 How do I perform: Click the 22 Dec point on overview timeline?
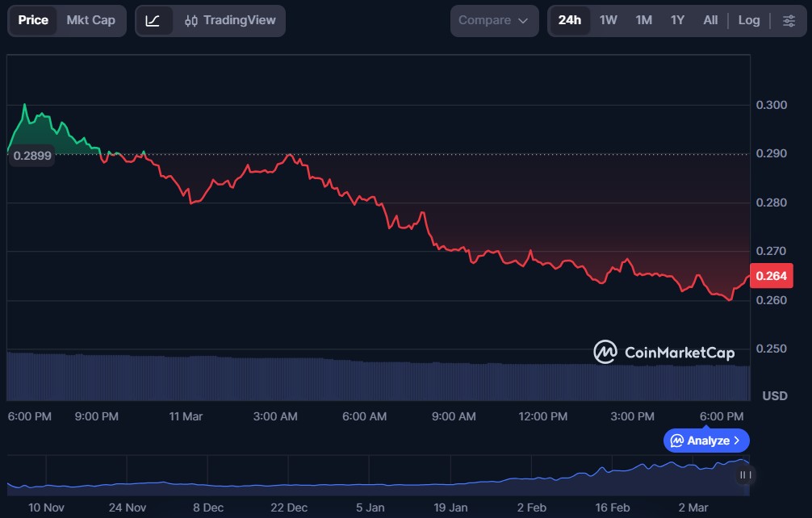[x=288, y=486]
